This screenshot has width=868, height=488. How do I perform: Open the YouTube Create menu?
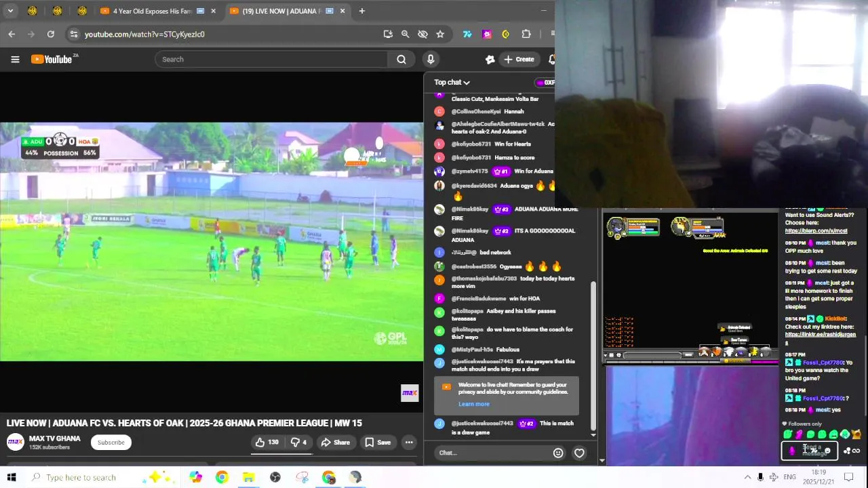click(x=519, y=59)
